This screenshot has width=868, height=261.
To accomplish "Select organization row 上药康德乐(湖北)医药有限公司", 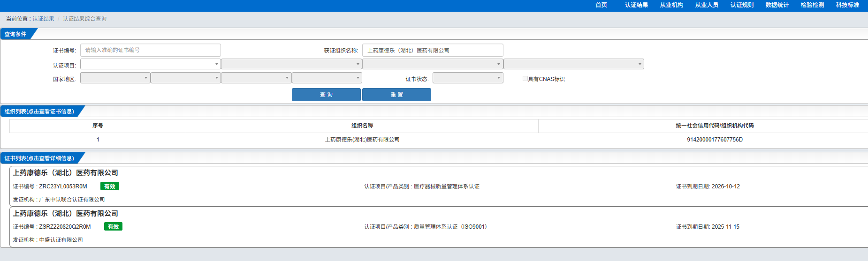I will coord(362,140).
